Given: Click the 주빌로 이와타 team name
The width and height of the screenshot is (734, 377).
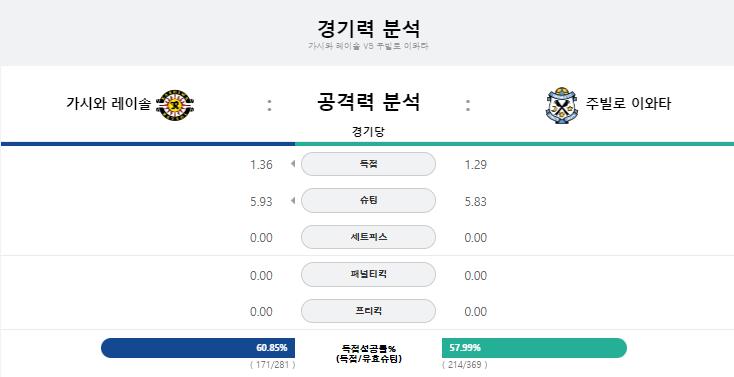Looking at the screenshot, I should tap(628, 103).
